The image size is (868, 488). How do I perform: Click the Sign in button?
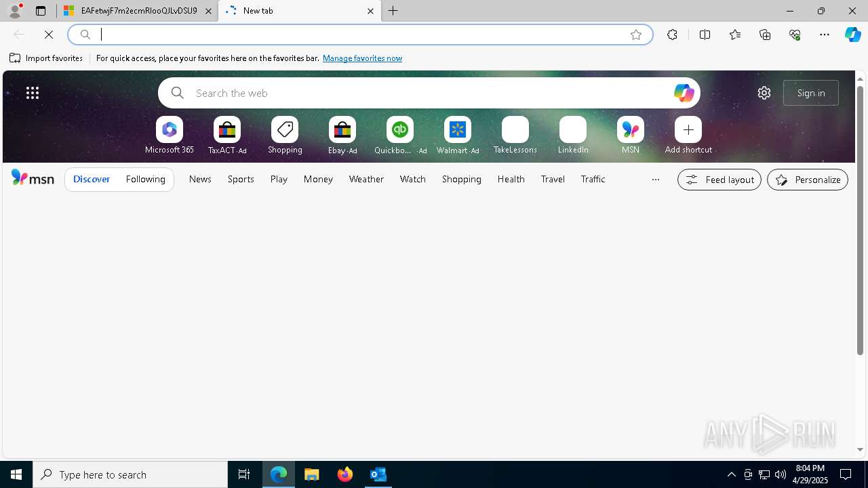811,93
